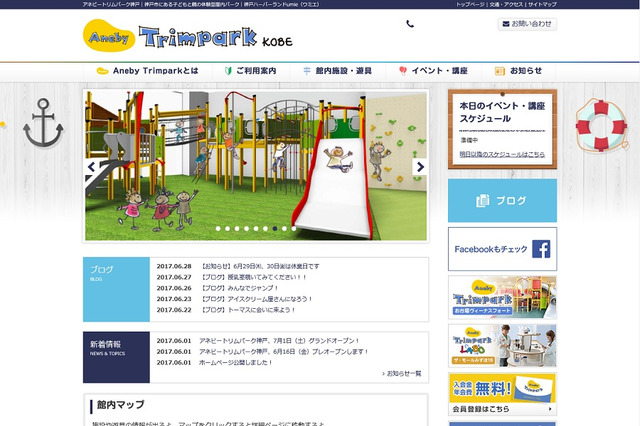Open the blue ブログ banner
640x426 pixels.
502,200
